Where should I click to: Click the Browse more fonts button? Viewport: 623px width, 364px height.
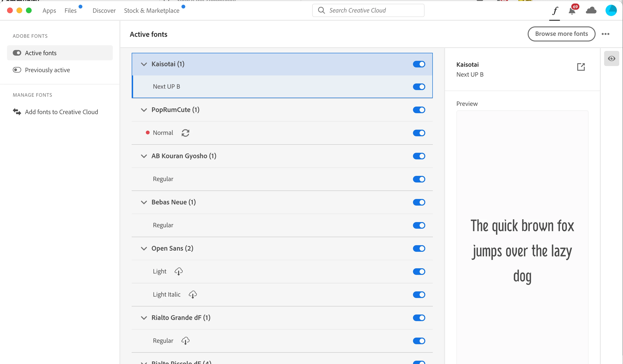coord(561,34)
